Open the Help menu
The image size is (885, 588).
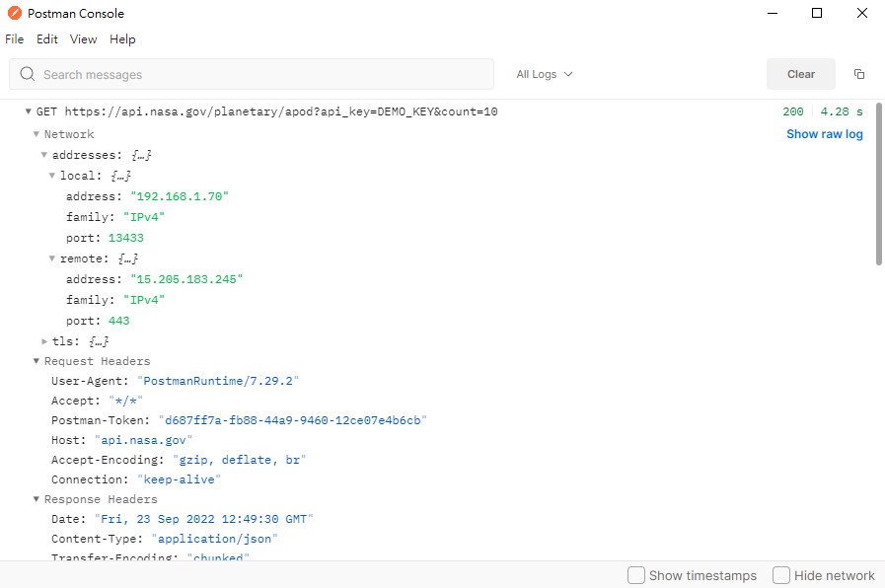click(122, 38)
